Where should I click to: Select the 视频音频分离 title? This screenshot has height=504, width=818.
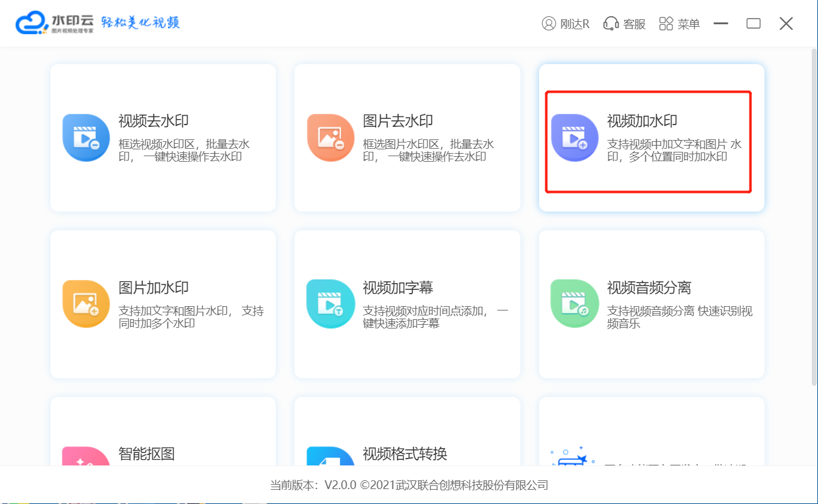point(649,288)
